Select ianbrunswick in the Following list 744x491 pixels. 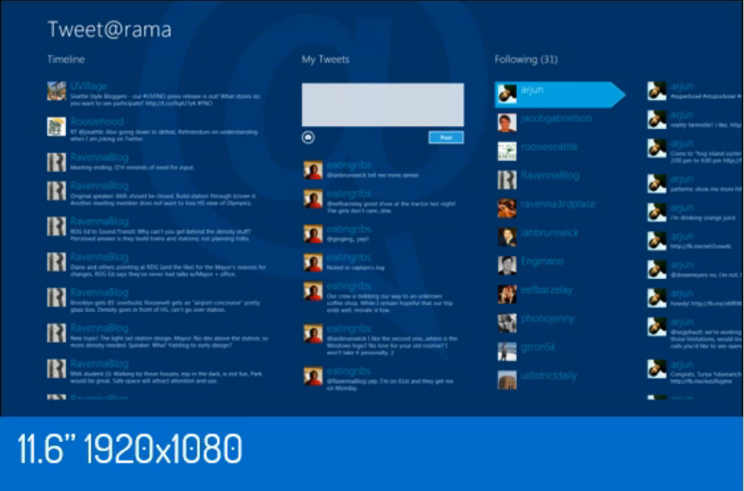click(x=560, y=237)
